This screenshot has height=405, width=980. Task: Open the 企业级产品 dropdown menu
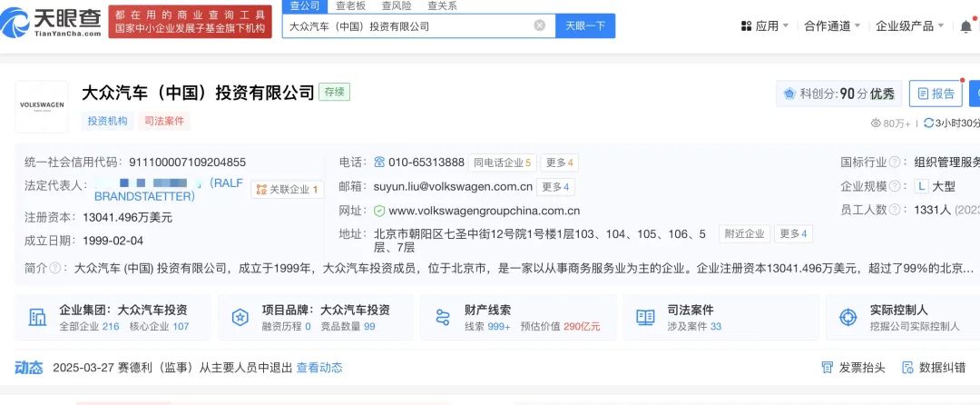(910, 25)
